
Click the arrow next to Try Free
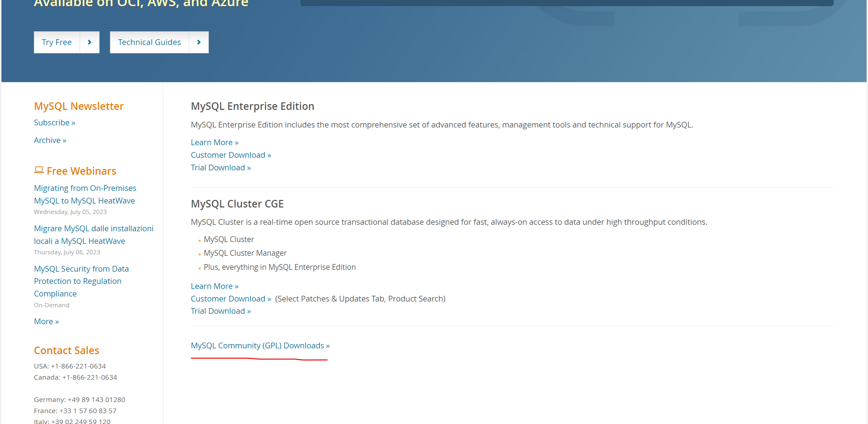pos(89,42)
